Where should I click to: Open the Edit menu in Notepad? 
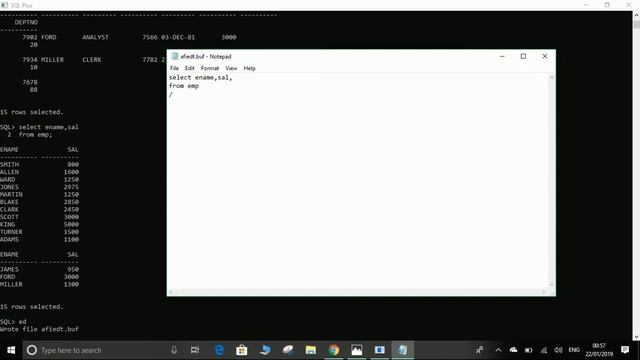(189, 68)
